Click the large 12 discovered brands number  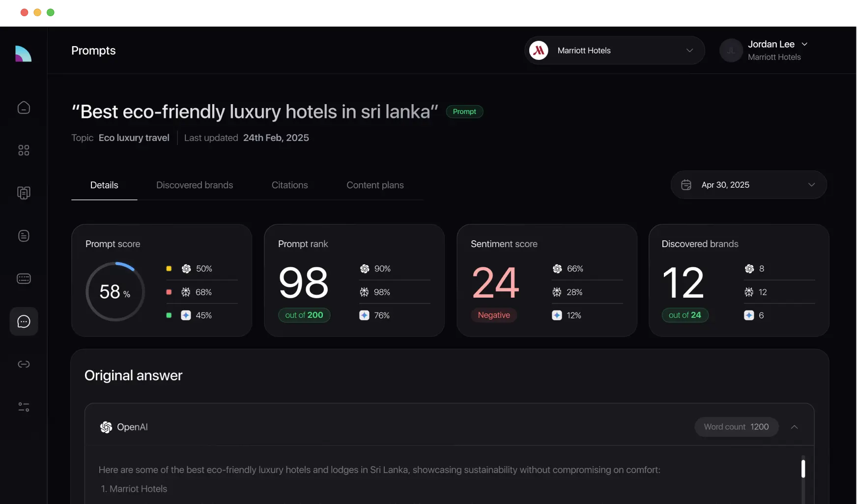point(684,282)
